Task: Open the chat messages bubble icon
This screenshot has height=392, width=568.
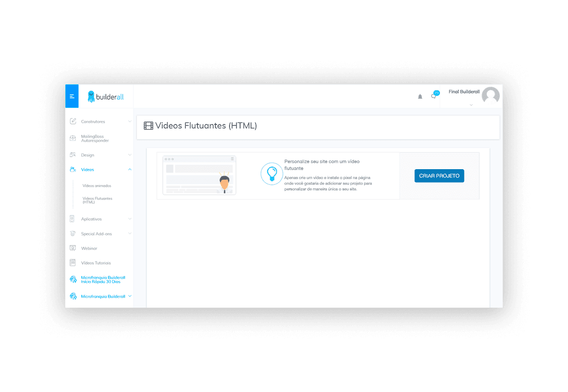Action: 435,95
